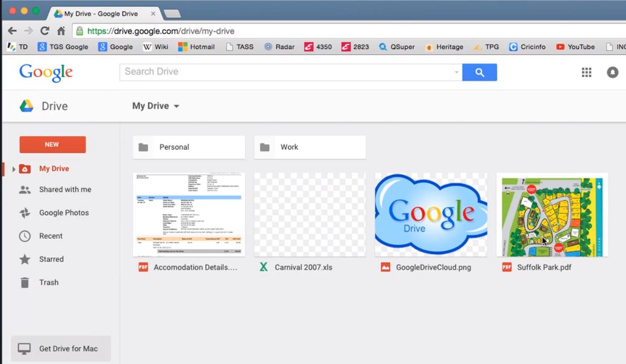Click the Recent clock icon
The height and width of the screenshot is (364, 626).
click(25, 236)
